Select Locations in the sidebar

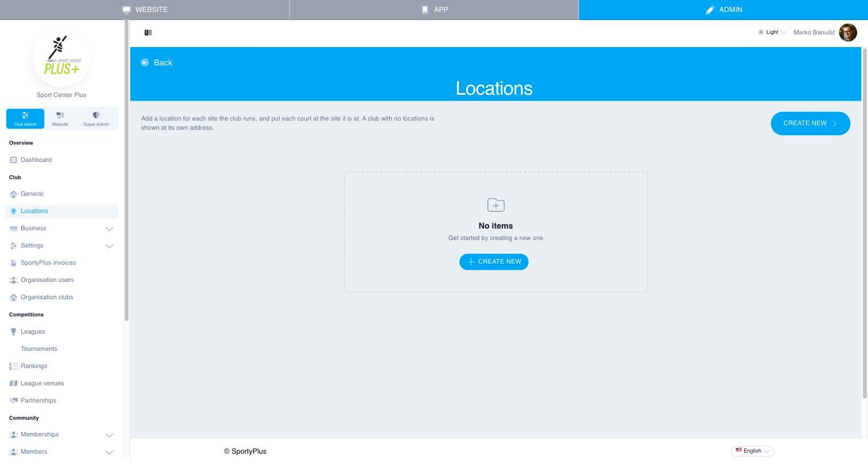coord(61,211)
